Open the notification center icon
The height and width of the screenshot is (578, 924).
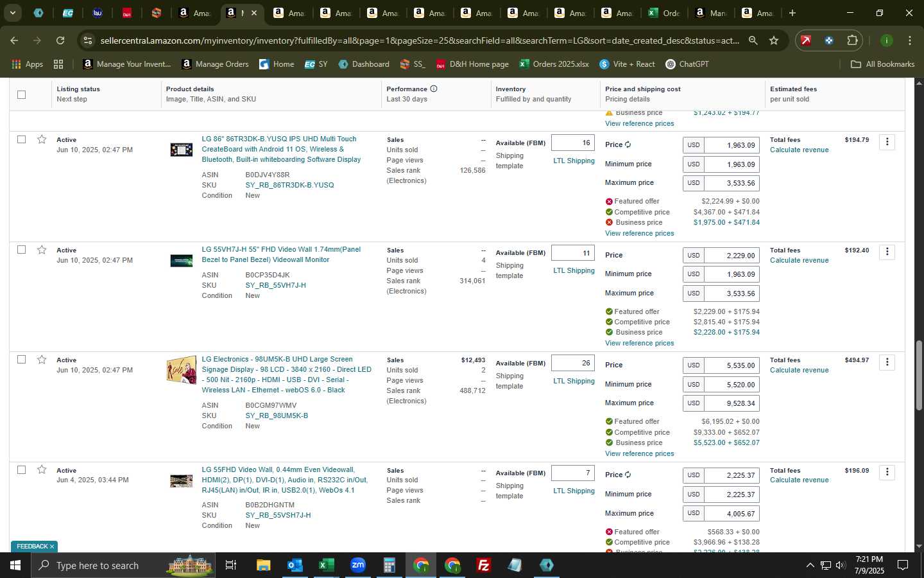point(902,565)
